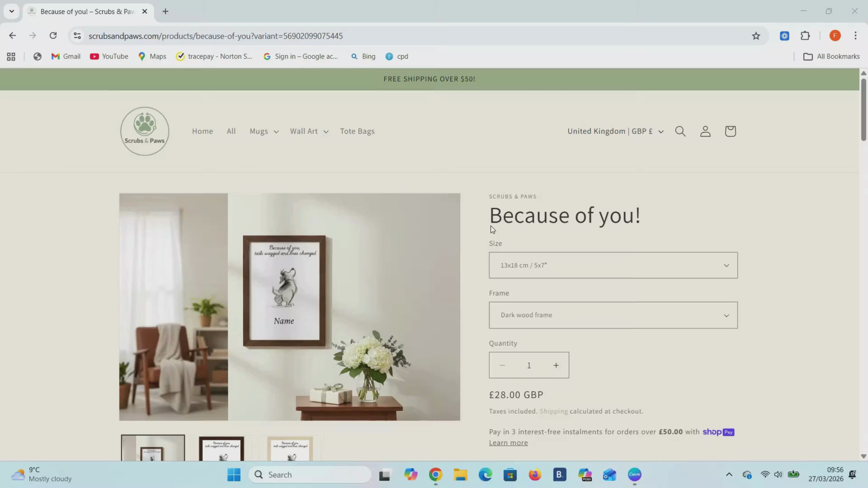
Task: Go to the Tote Bags page
Action: 357,131
